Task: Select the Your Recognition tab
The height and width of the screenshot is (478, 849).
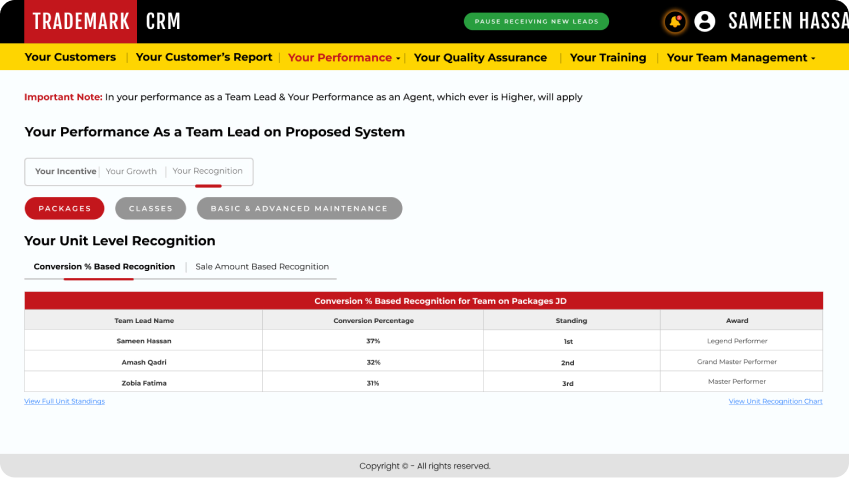Action: [208, 171]
